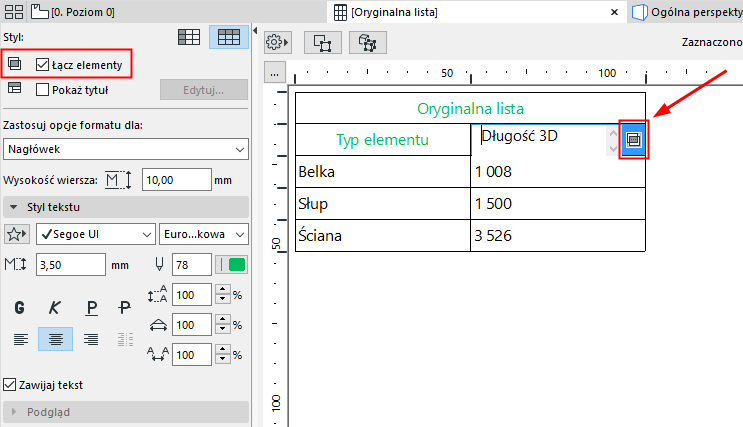Uncheck the Łącz elementy checkbox
This screenshot has height=427, width=743.
pos(42,64)
